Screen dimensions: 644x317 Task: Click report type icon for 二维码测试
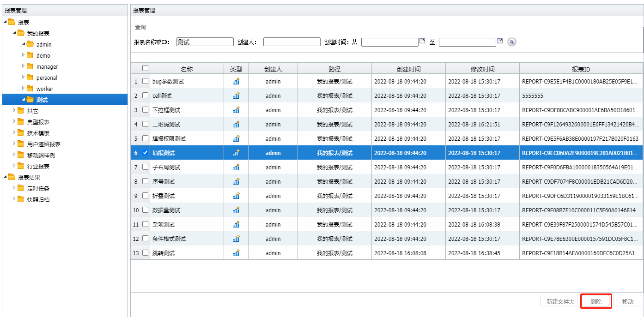[236, 124]
